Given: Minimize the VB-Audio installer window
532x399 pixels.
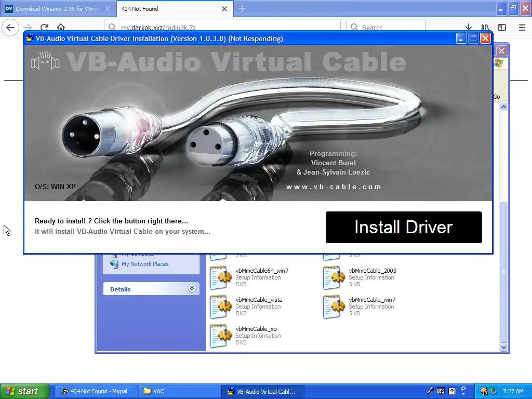Looking at the screenshot, I should coord(461,38).
